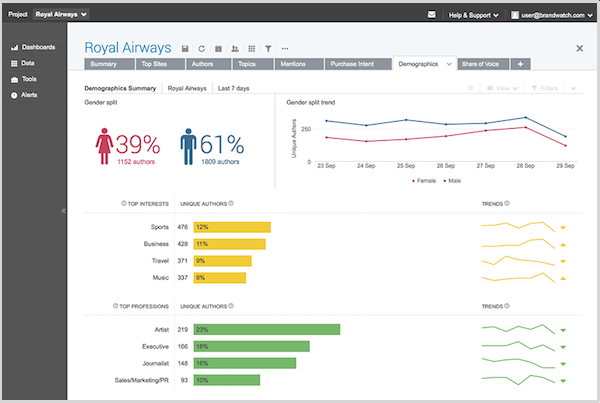Toggle the Female series in chart legend
600x403 pixels.
[x=424, y=181]
